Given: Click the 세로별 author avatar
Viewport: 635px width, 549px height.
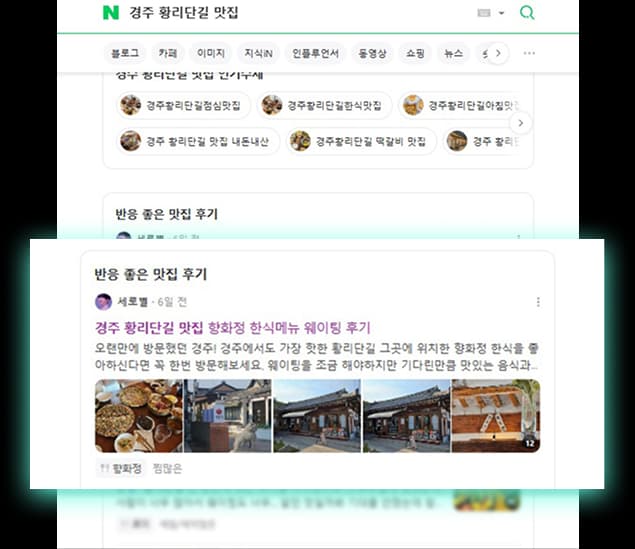Looking at the screenshot, I should (103, 302).
